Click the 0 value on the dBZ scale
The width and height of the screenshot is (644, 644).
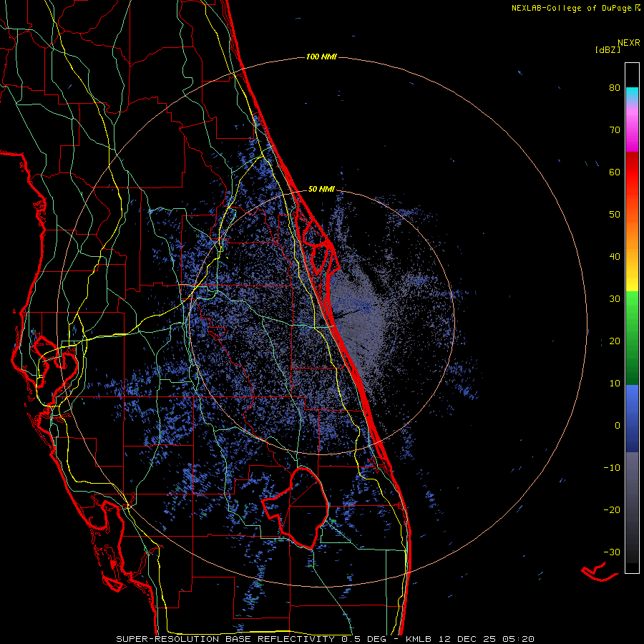click(618, 426)
